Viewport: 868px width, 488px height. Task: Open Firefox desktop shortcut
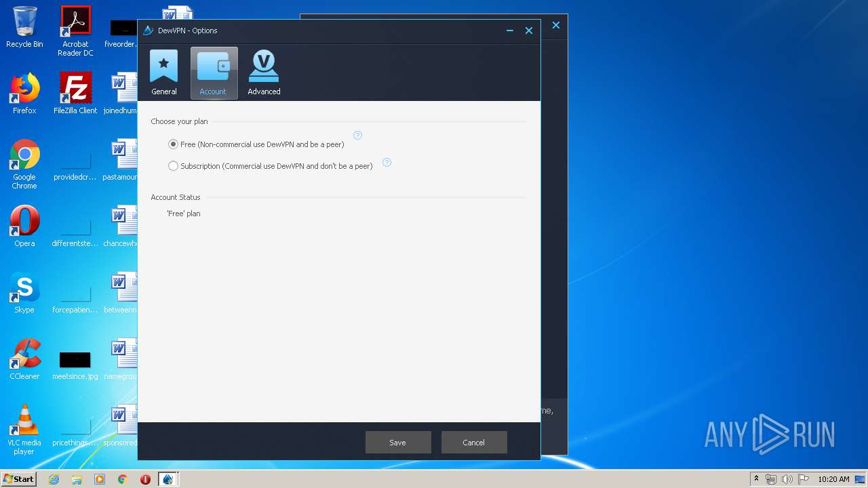coord(24,94)
